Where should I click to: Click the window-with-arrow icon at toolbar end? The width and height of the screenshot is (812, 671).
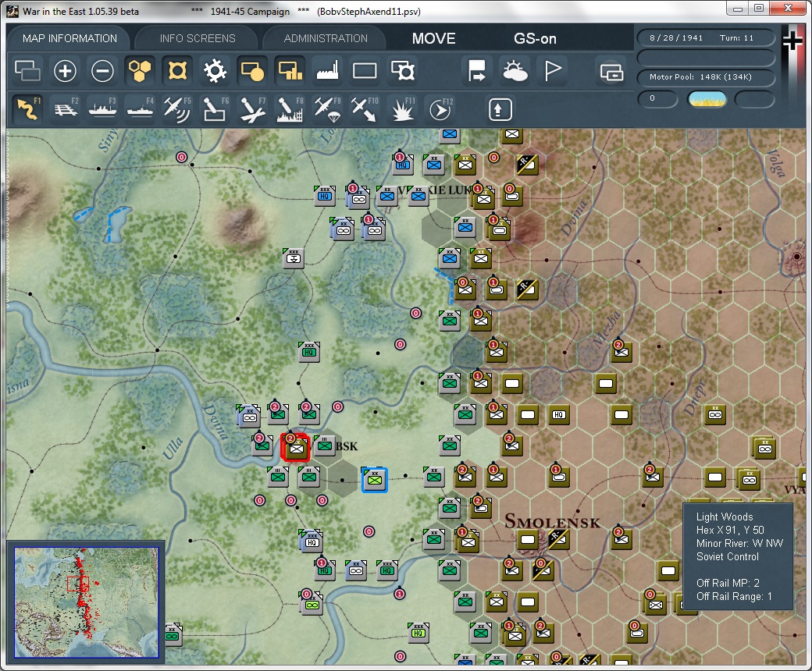pyautogui.click(x=611, y=72)
